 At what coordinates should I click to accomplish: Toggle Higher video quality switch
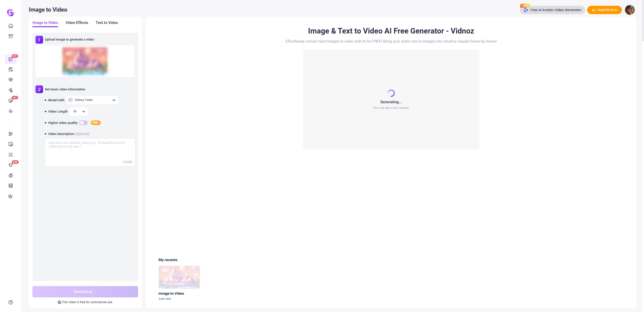(84, 123)
